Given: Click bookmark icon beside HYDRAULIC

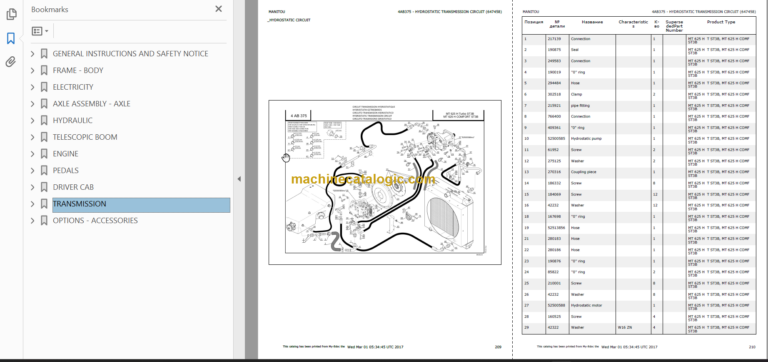Looking at the screenshot, I should (x=44, y=121).
